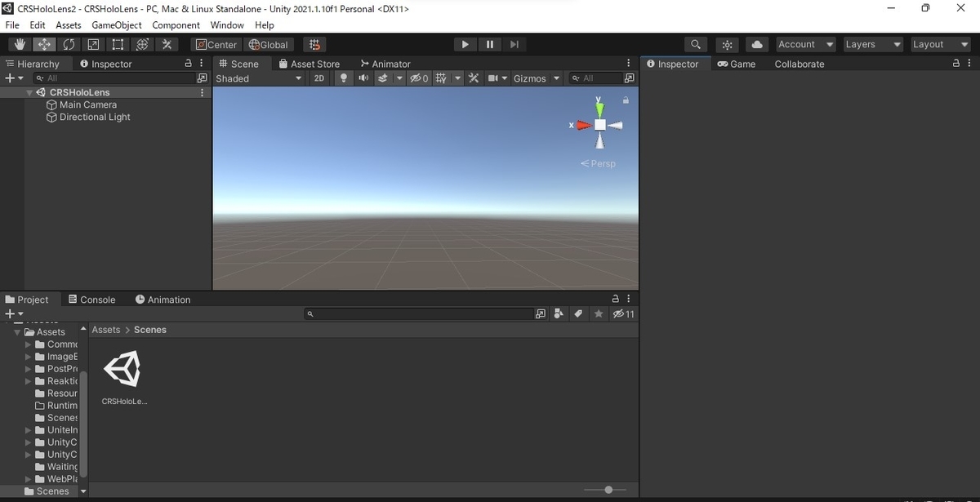Open the File menu
This screenshot has width=980, height=502.
coord(12,25)
